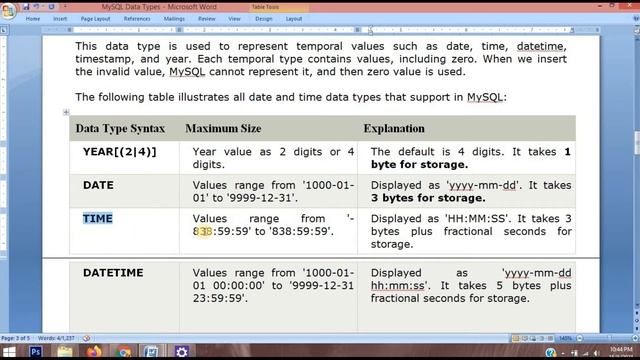Open Table Tools Design tab
Viewport: 640px width, 360px height.
(264, 19)
